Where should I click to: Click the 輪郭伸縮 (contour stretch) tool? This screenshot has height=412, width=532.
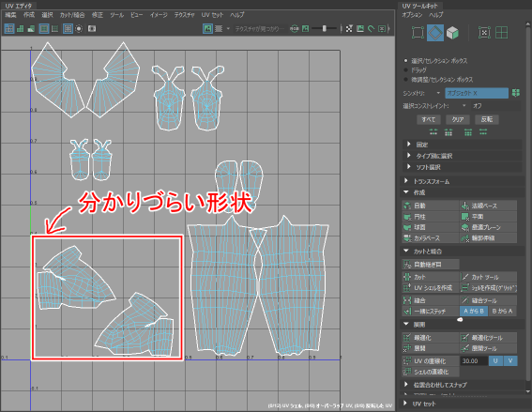(488, 237)
